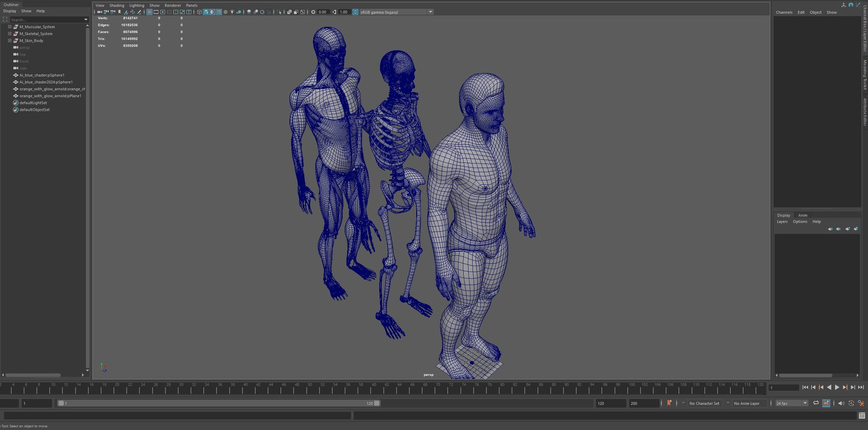
Task: Click the isolate select icon
Action: point(279,12)
